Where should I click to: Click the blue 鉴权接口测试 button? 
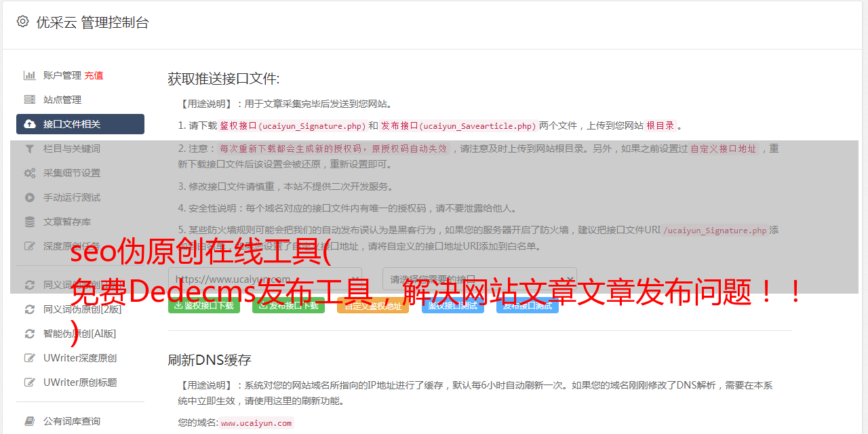(x=453, y=305)
